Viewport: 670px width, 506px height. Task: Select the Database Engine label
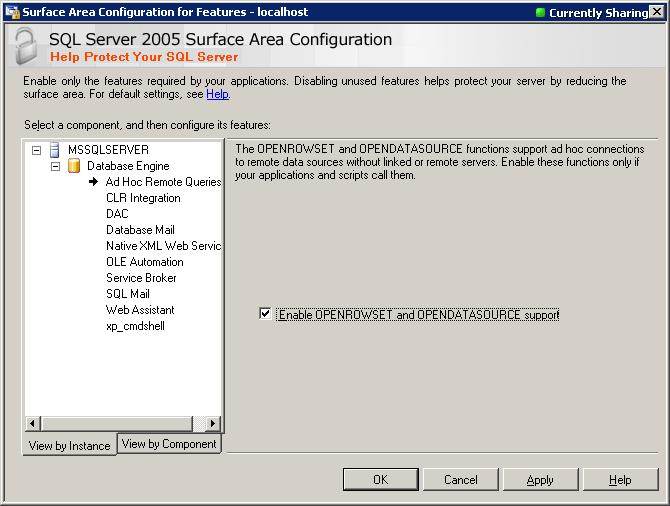pyautogui.click(x=128, y=166)
